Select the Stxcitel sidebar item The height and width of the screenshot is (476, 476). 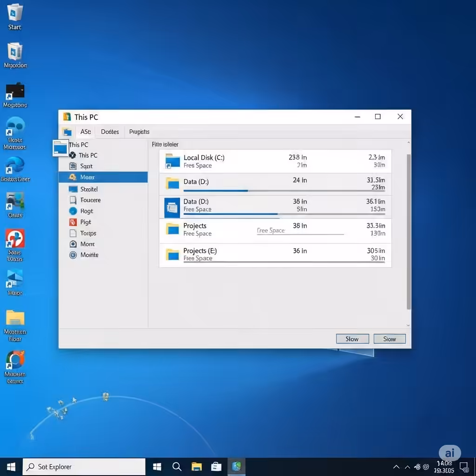[x=89, y=189]
